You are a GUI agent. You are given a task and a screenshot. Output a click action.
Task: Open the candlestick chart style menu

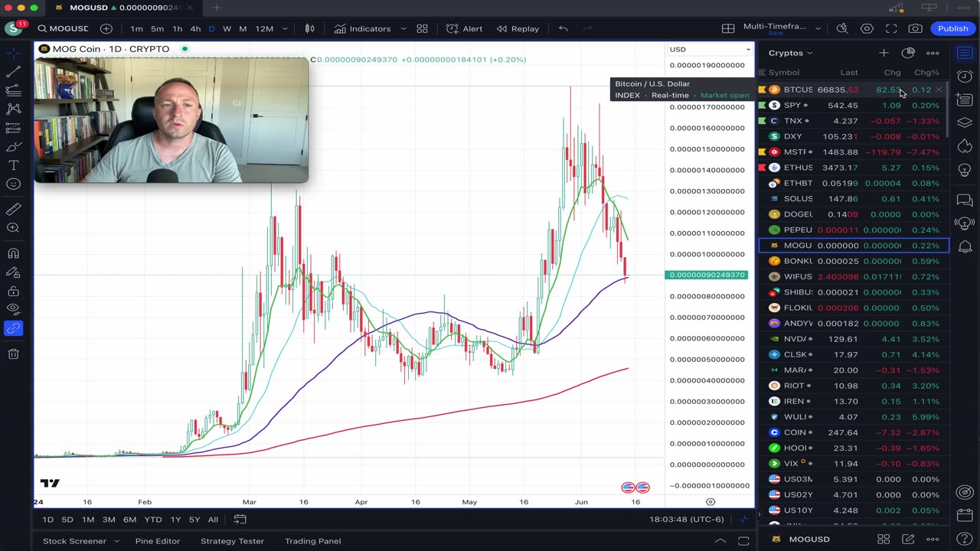point(310,28)
